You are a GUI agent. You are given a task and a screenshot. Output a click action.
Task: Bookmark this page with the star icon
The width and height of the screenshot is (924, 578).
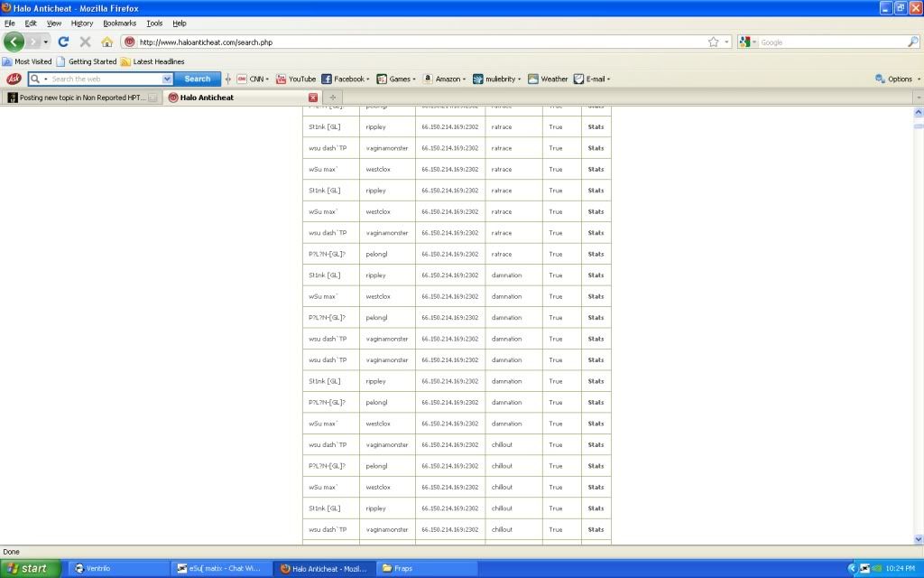[713, 42]
